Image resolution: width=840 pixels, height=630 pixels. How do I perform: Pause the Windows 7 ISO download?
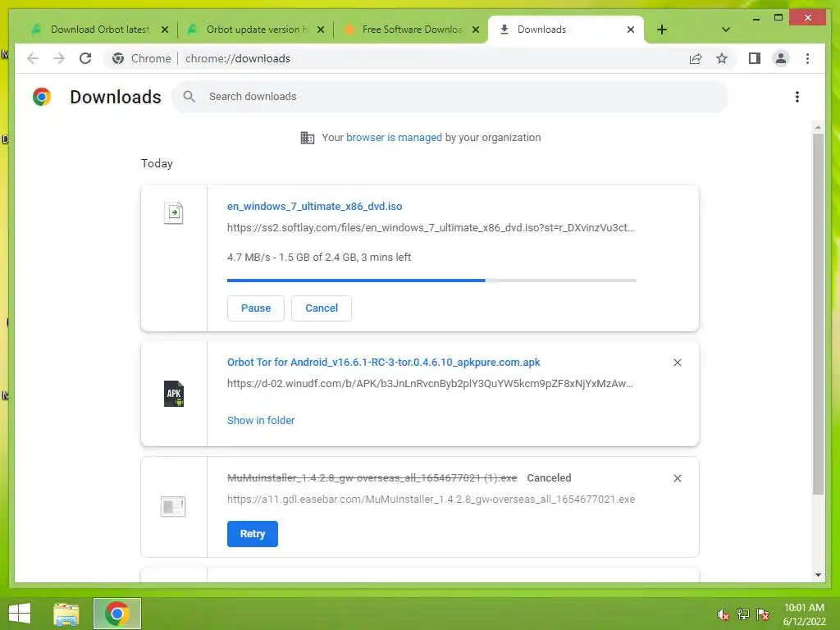click(256, 308)
